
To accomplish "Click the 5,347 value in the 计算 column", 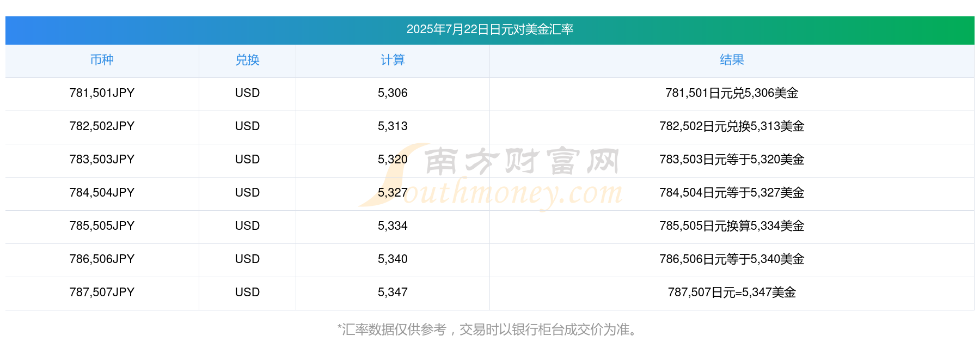I will [x=393, y=292].
